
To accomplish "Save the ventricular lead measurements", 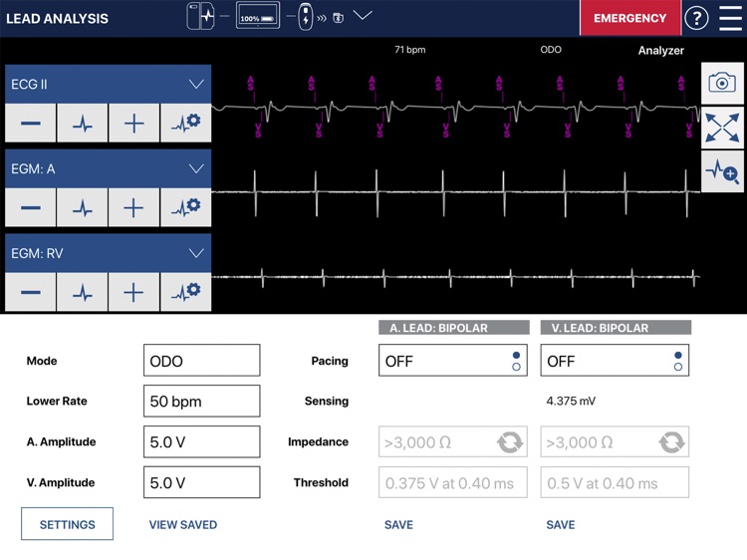I will click(561, 525).
